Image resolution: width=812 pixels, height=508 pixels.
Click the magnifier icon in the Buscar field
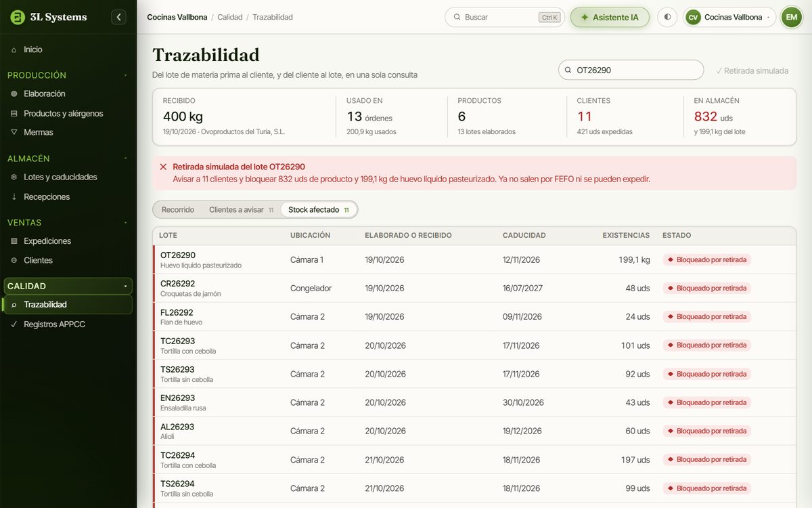pos(457,17)
